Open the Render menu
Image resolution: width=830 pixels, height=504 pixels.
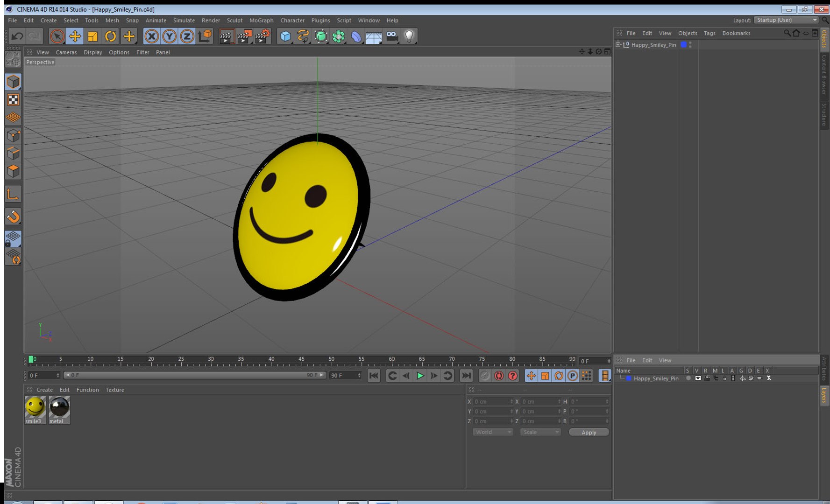pos(211,21)
